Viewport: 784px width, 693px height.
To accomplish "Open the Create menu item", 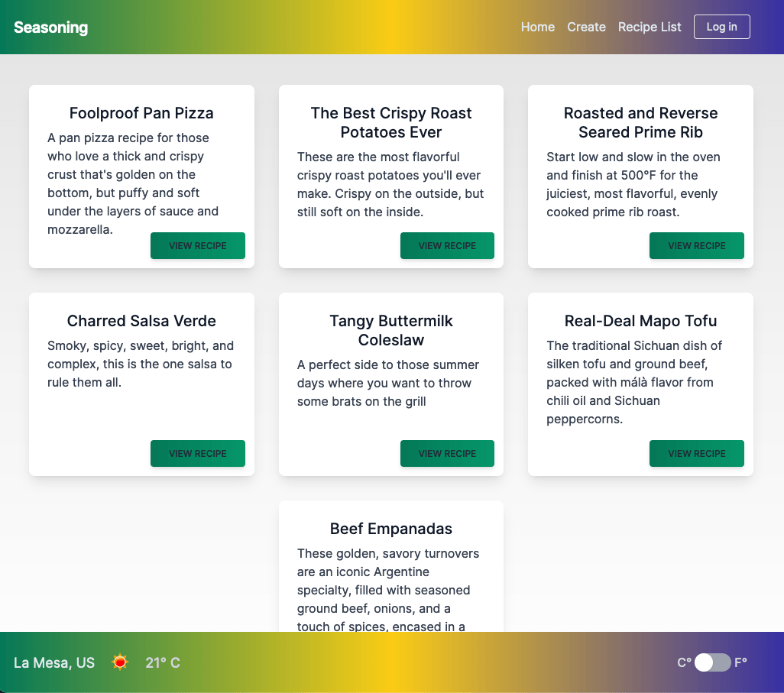I will (x=586, y=27).
